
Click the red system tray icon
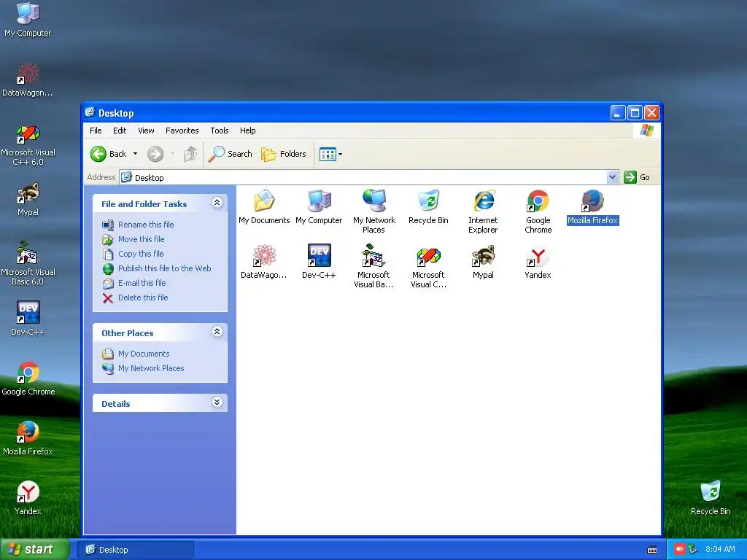point(679,550)
